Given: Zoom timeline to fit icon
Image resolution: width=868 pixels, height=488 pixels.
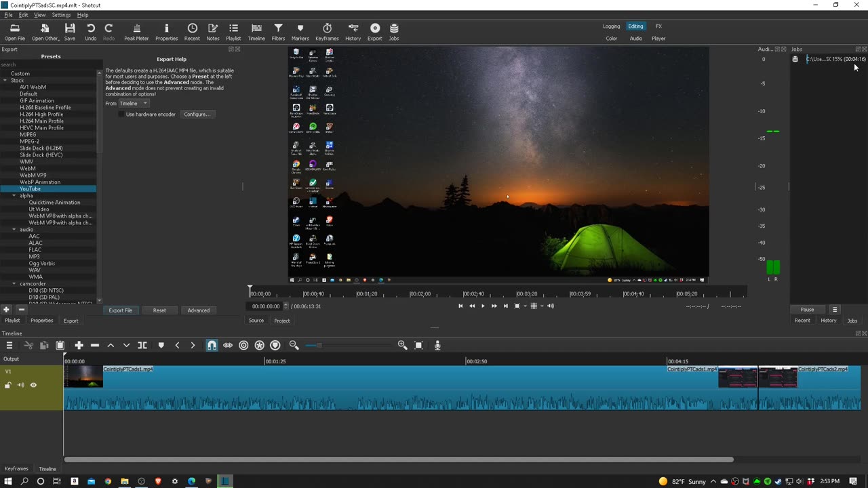Looking at the screenshot, I should click(x=418, y=346).
